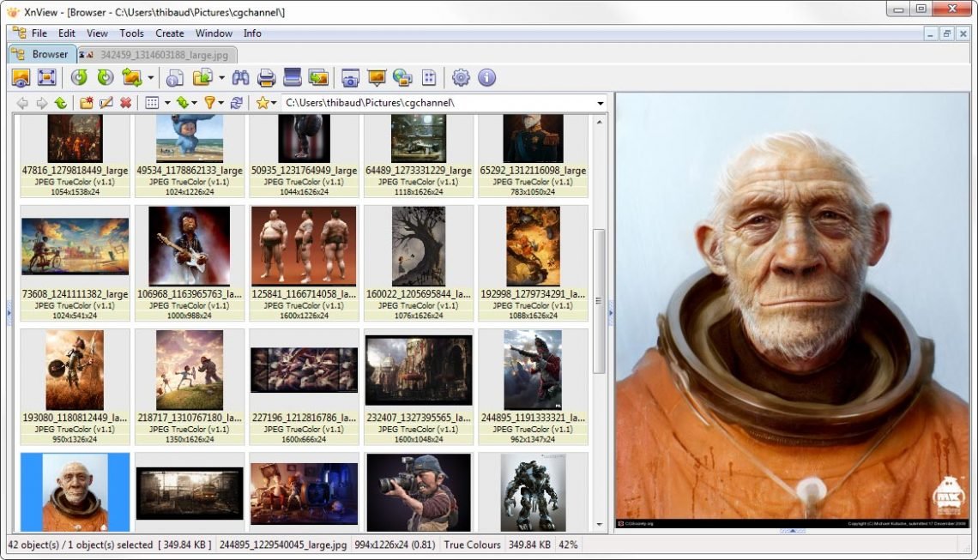Open XnView settings with the gear icon
The image size is (978, 560).
pos(461,77)
